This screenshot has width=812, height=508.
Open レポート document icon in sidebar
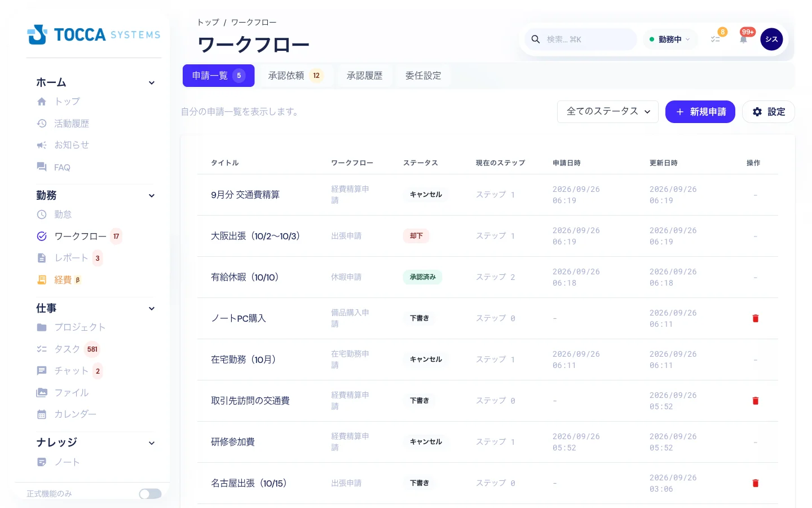click(x=42, y=258)
